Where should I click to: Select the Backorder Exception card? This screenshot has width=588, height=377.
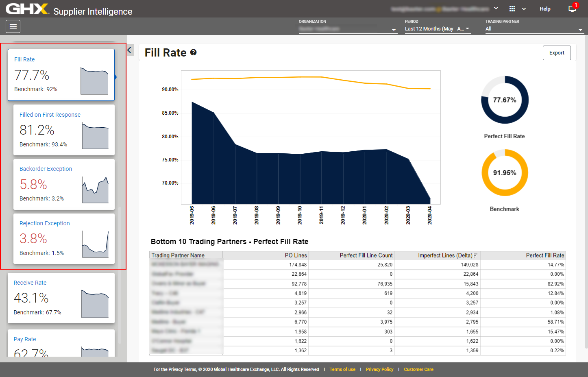[x=64, y=184]
